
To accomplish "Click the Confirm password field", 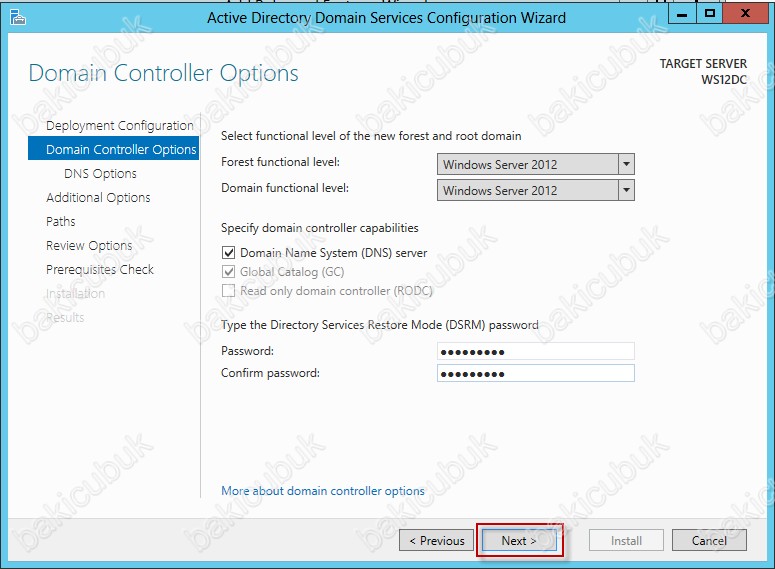I will tap(535, 373).
